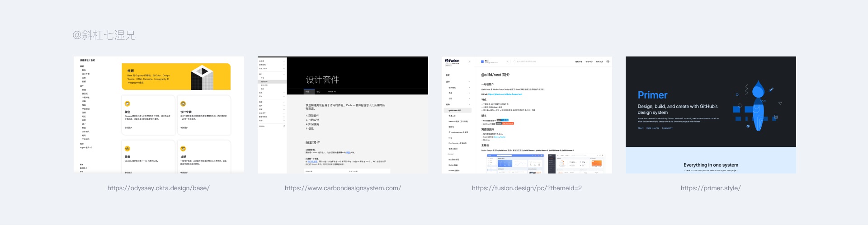Switch to the Adobe XD tab on Carbon page
This screenshot has width=868, height=225.
(x=332, y=92)
